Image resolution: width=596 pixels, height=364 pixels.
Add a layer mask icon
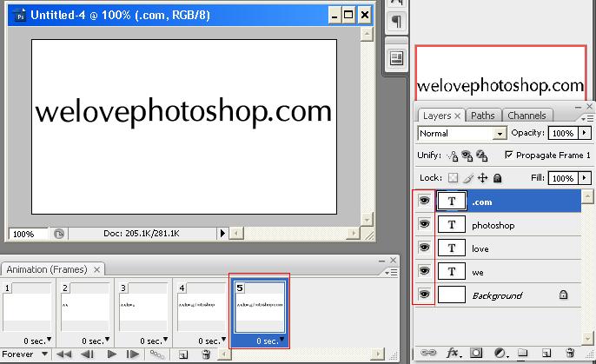point(476,353)
